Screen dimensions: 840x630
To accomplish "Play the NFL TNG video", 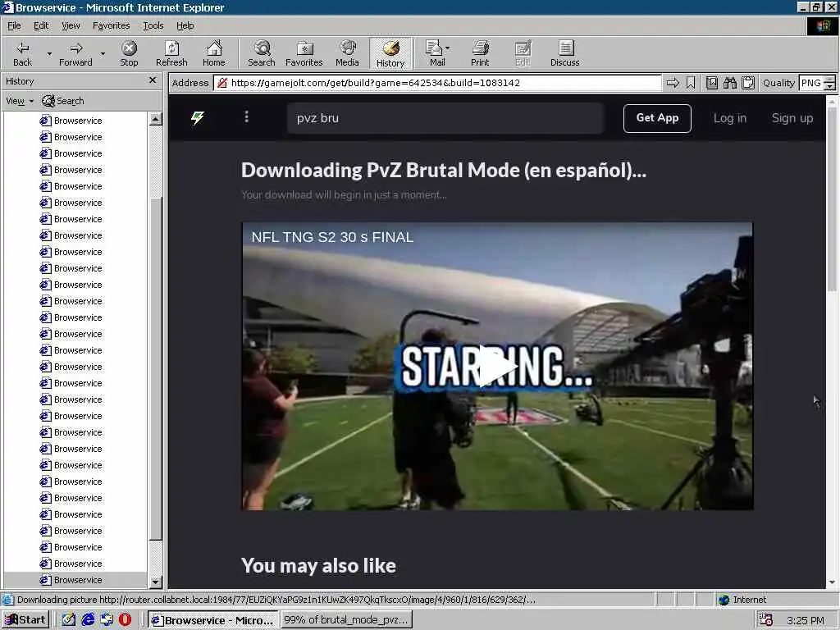I will [x=497, y=366].
